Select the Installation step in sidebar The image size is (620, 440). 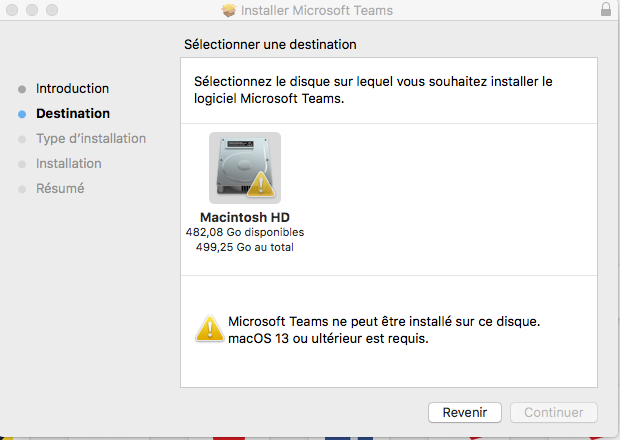click(x=69, y=164)
